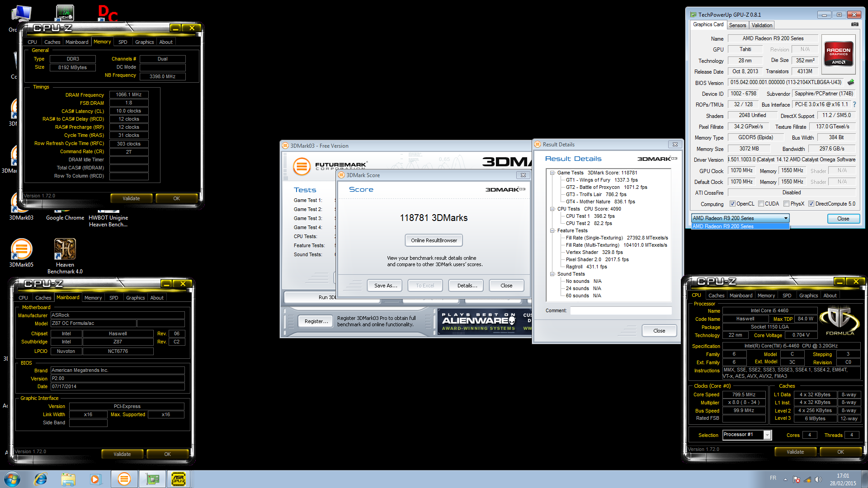Open the GPU selection dropdown in GPU-Z
The height and width of the screenshot is (488, 868).
pos(740,218)
